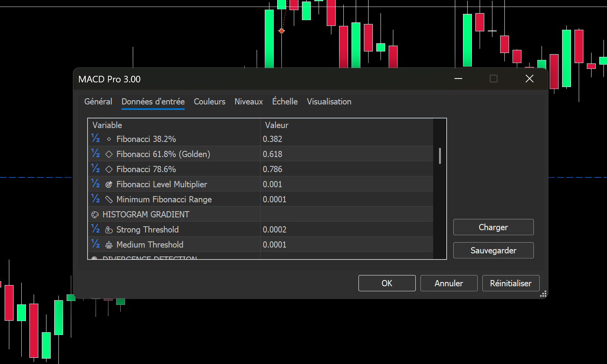
Task: Click the Charger button
Action: point(493,227)
